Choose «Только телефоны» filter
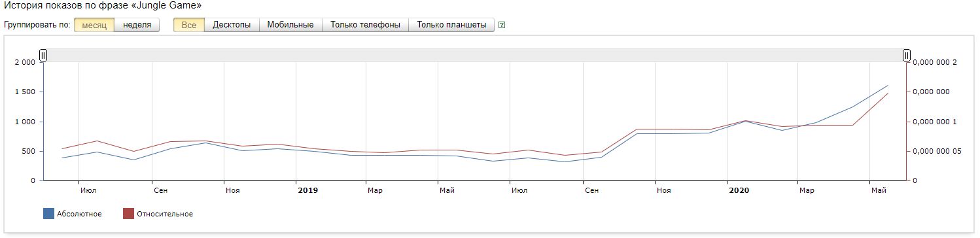The height and width of the screenshot is (238, 980). point(365,25)
